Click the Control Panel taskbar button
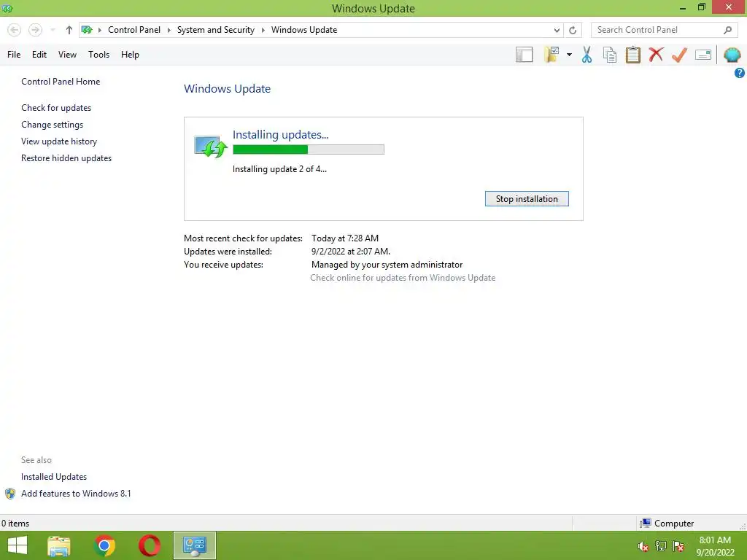This screenshot has width=747, height=560. [x=194, y=545]
